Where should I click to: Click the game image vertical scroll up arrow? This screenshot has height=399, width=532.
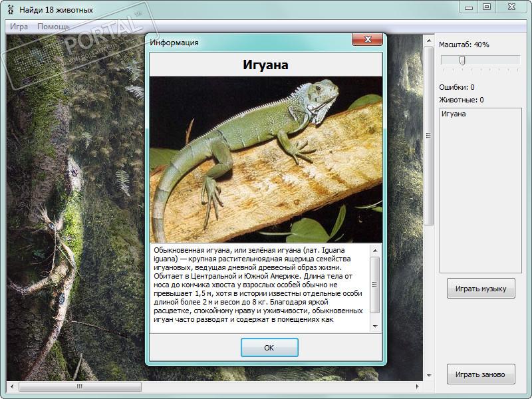pyautogui.click(x=429, y=41)
